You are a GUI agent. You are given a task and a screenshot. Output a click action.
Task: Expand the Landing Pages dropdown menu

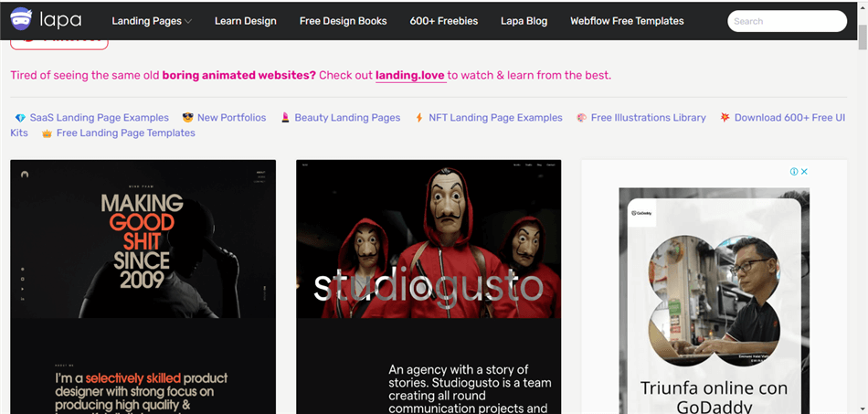(152, 21)
